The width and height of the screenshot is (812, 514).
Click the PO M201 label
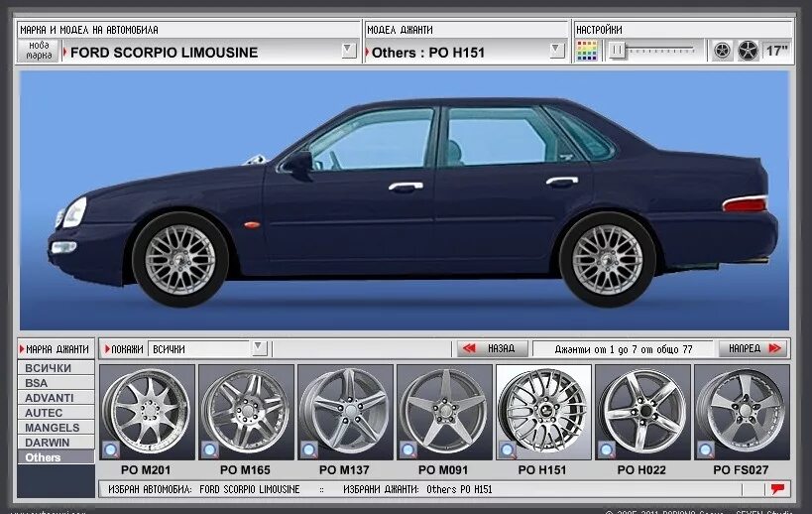146,470
